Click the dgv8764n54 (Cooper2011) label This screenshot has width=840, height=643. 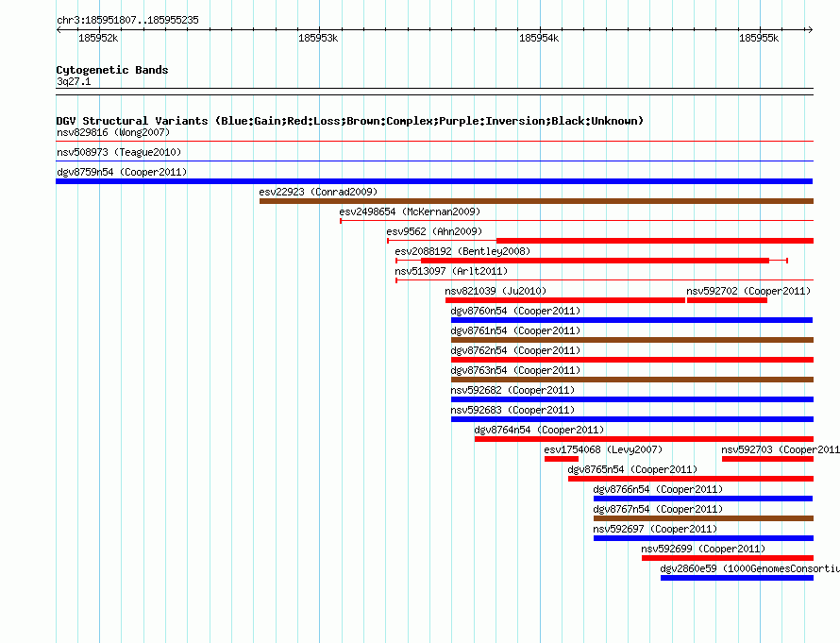(539, 430)
